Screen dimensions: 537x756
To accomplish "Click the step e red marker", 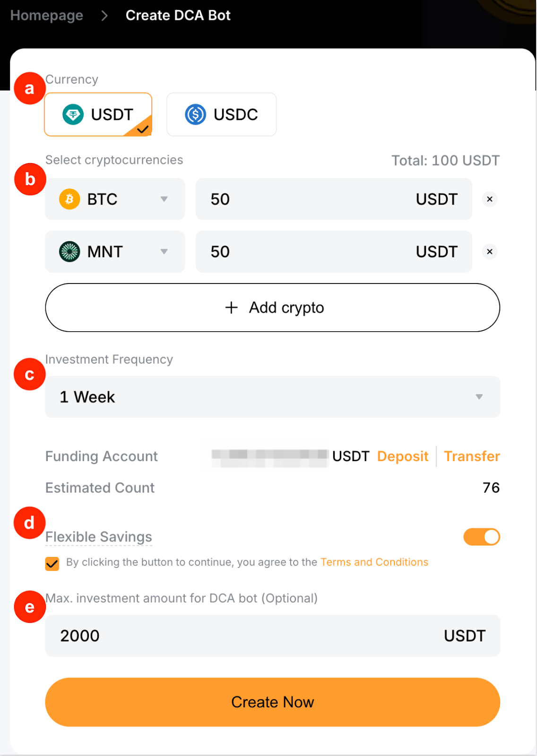I will (x=29, y=607).
